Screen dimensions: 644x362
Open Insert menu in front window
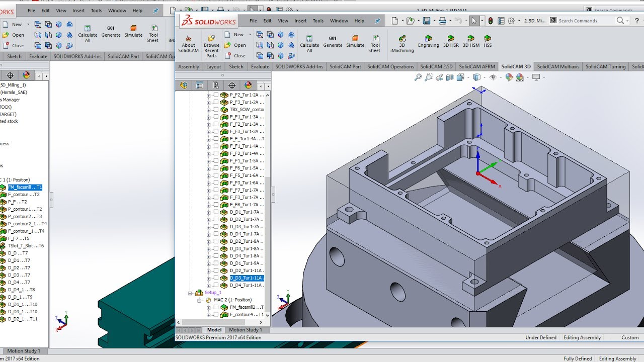300,21
